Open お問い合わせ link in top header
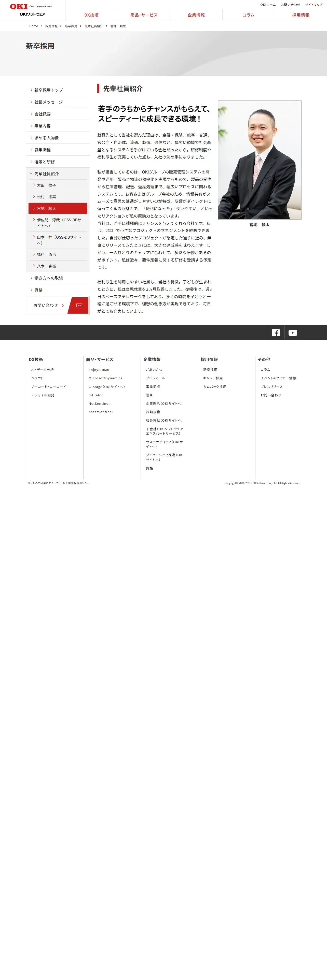This screenshot has width=327, height=980. click(x=291, y=5)
